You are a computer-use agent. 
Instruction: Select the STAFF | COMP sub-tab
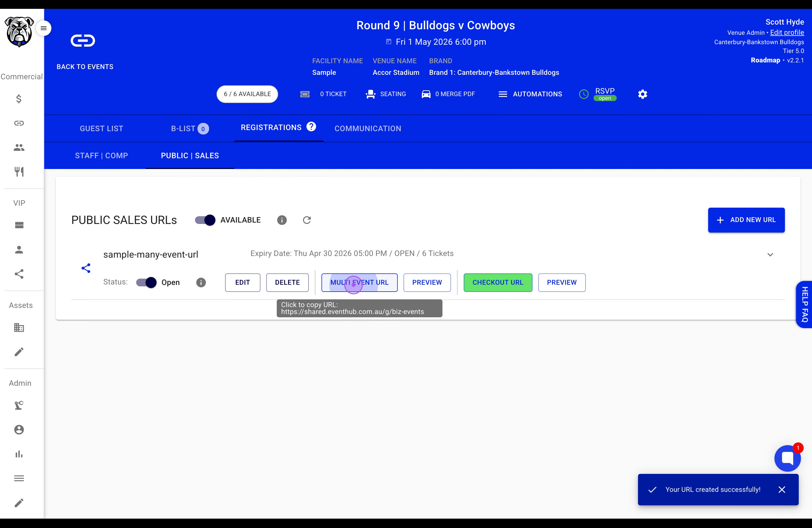pos(101,155)
